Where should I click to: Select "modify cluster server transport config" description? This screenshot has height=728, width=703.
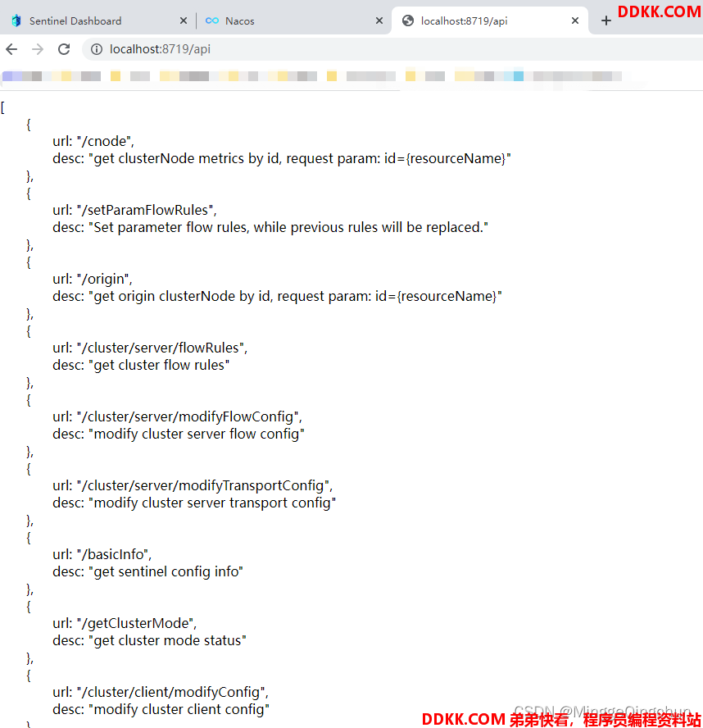click(x=194, y=503)
